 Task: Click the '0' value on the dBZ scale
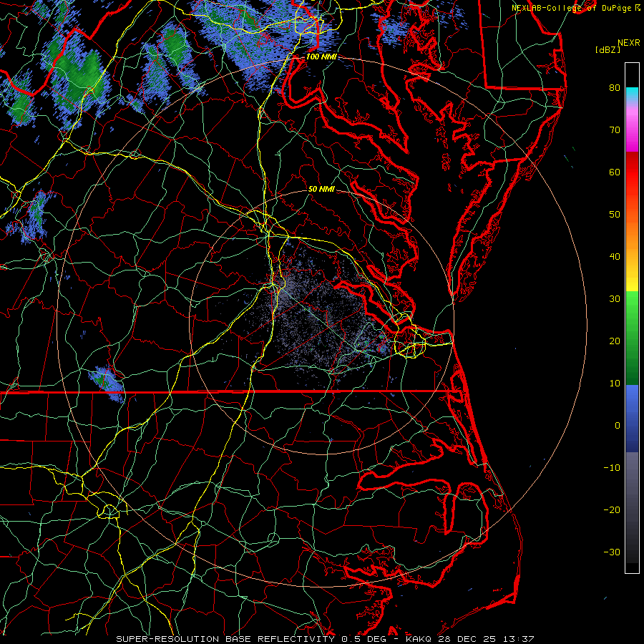coord(618,426)
